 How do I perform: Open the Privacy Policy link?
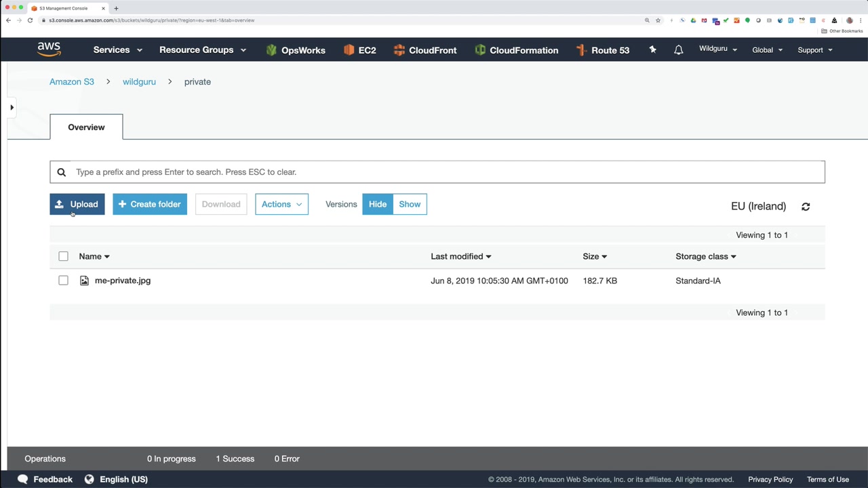[770, 479]
